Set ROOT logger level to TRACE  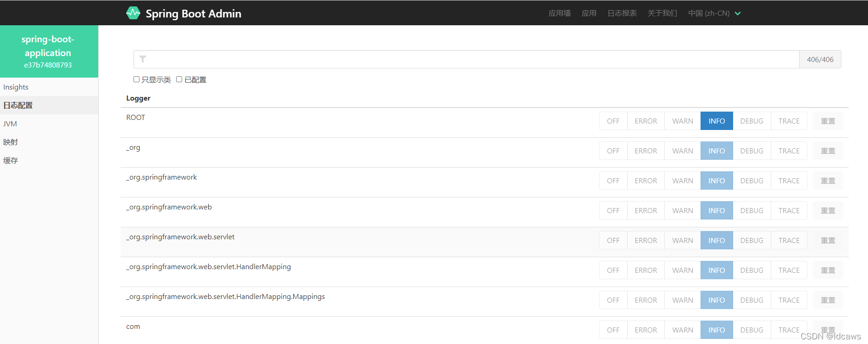pyautogui.click(x=789, y=121)
